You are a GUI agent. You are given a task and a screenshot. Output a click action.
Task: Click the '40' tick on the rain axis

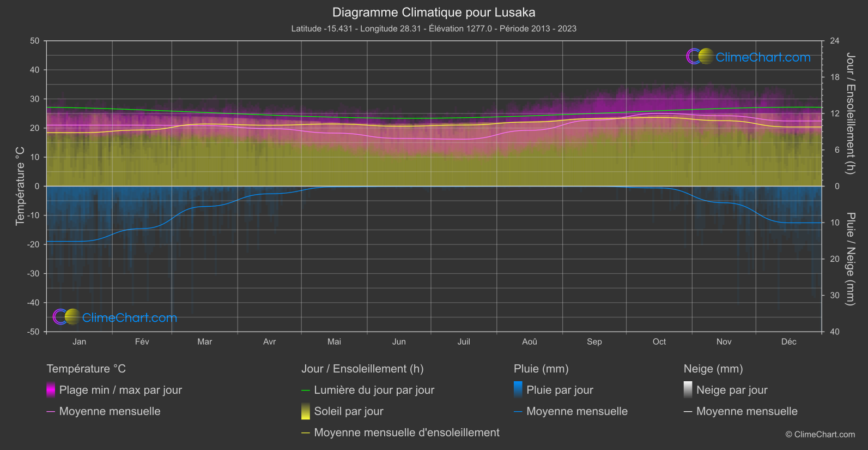pyautogui.click(x=835, y=332)
